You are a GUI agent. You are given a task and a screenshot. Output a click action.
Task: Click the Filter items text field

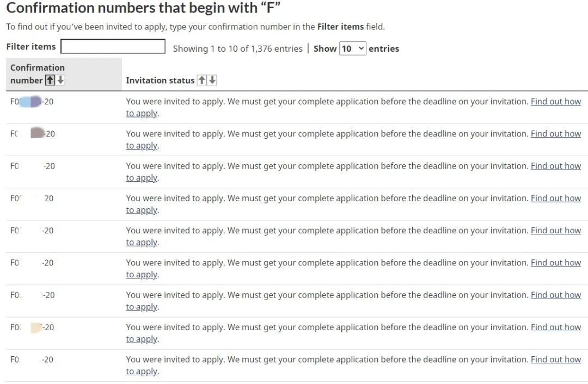point(113,46)
